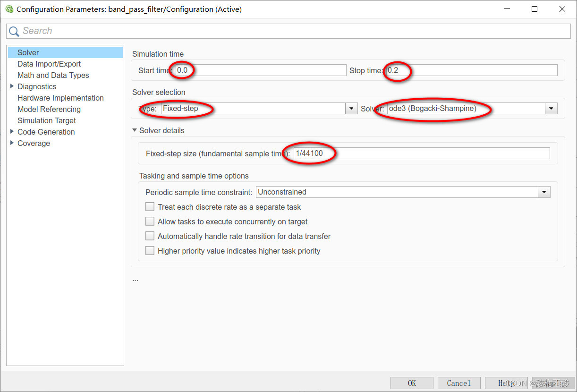Click the Stop time input field
The height and width of the screenshot is (392, 577).
pos(471,70)
